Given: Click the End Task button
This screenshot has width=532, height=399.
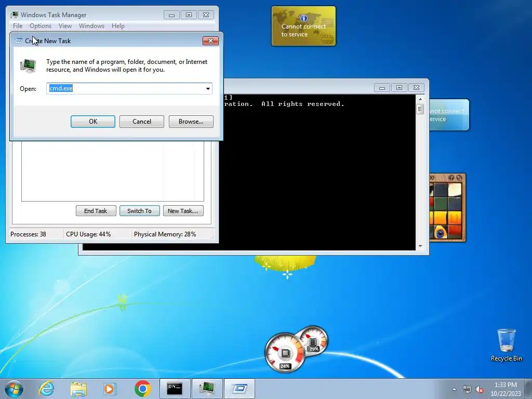Looking at the screenshot, I should (96, 211).
